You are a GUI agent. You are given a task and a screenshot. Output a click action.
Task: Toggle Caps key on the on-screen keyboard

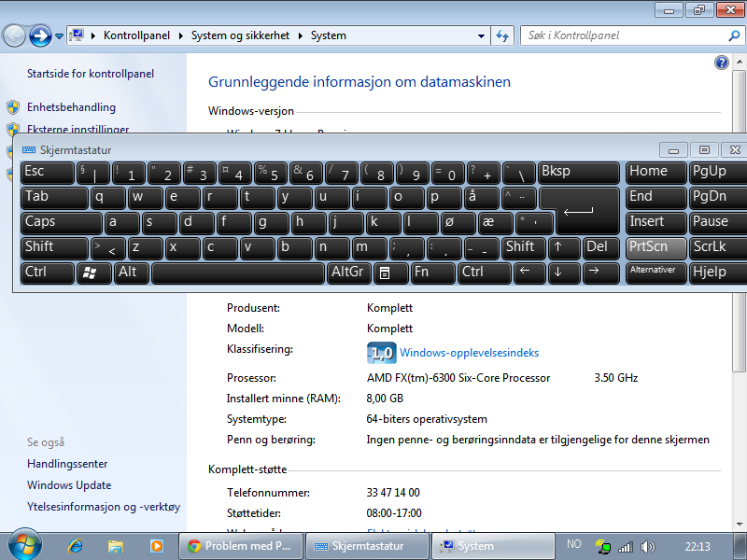[x=62, y=223]
